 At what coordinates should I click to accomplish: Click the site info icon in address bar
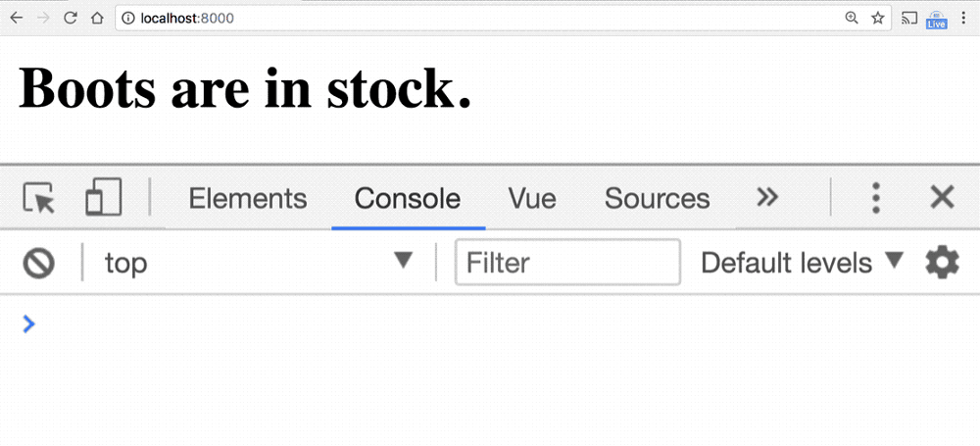click(128, 19)
